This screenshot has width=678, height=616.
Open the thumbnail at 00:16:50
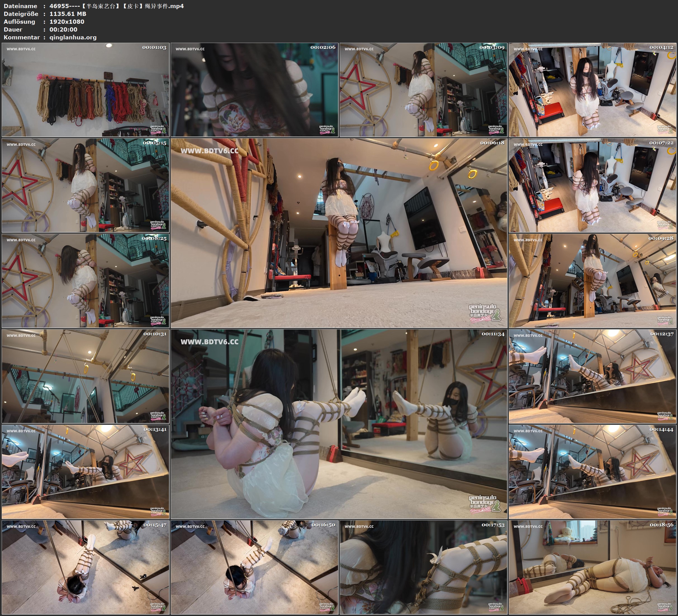coord(254,567)
